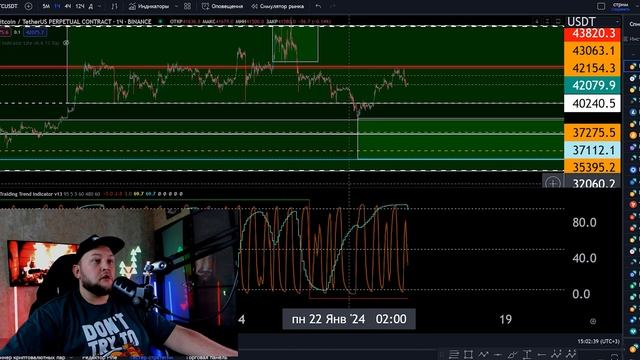
Task: Add a symbol with the plus icon
Action: (29, 6)
